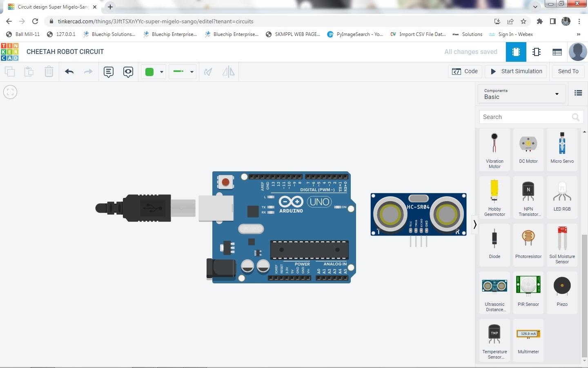Close the Circuit design tab
Image resolution: width=588 pixels, height=368 pixels.
pyautogui.click(x=94, y=7)
